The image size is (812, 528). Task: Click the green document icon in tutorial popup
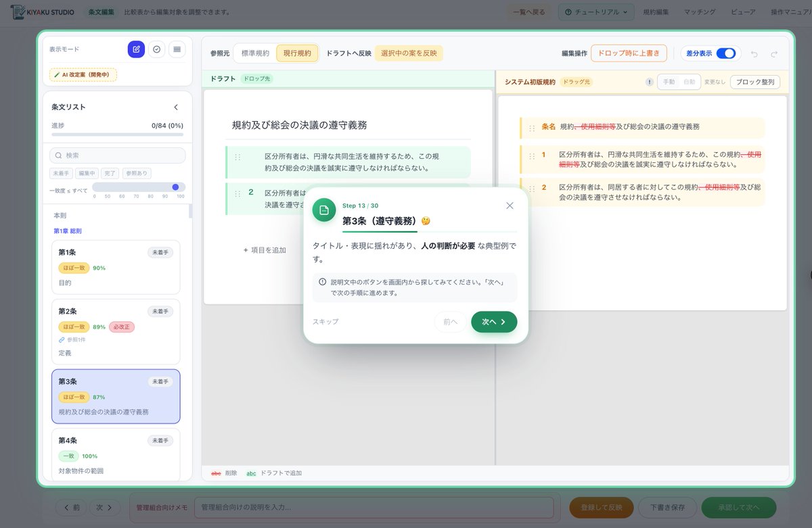(324, 210)
